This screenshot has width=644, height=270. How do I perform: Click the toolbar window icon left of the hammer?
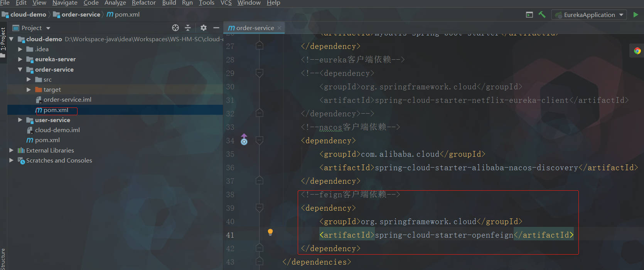(x=529, y=15)
